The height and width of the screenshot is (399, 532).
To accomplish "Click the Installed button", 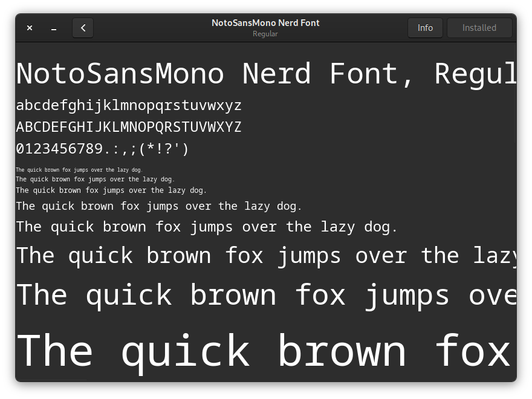I will click(x=479, y=28).
